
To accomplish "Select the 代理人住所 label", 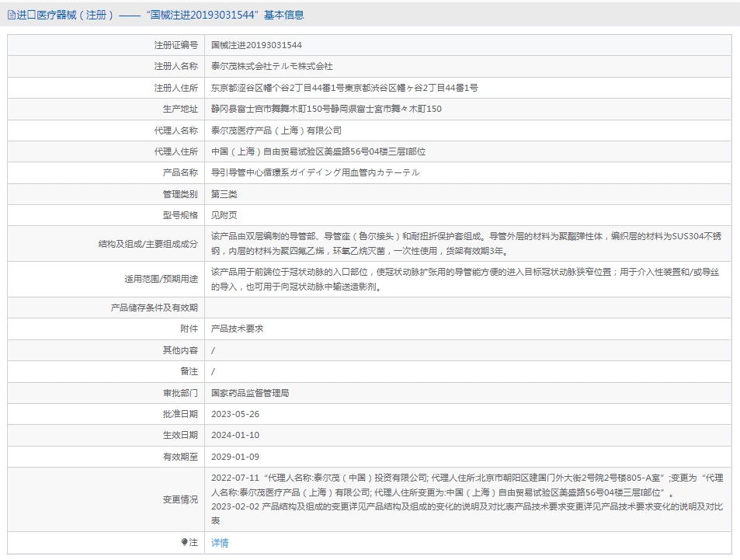I will 176,151.
